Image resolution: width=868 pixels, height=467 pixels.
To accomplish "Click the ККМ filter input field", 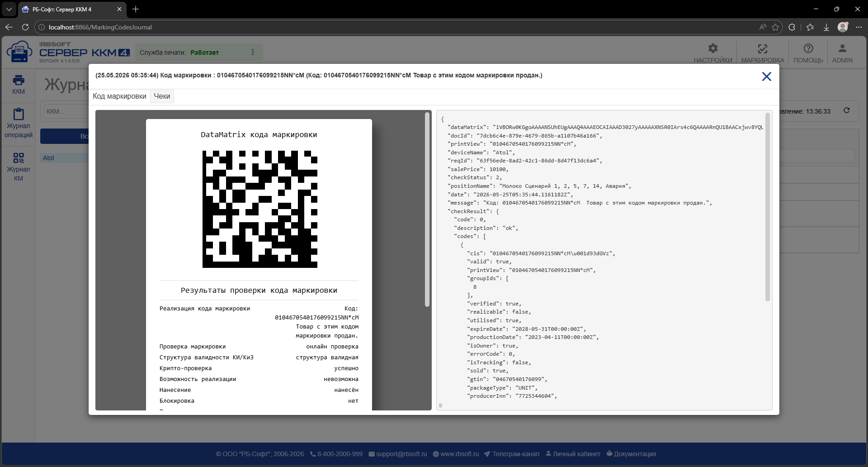I will click(x=66, y=111).
